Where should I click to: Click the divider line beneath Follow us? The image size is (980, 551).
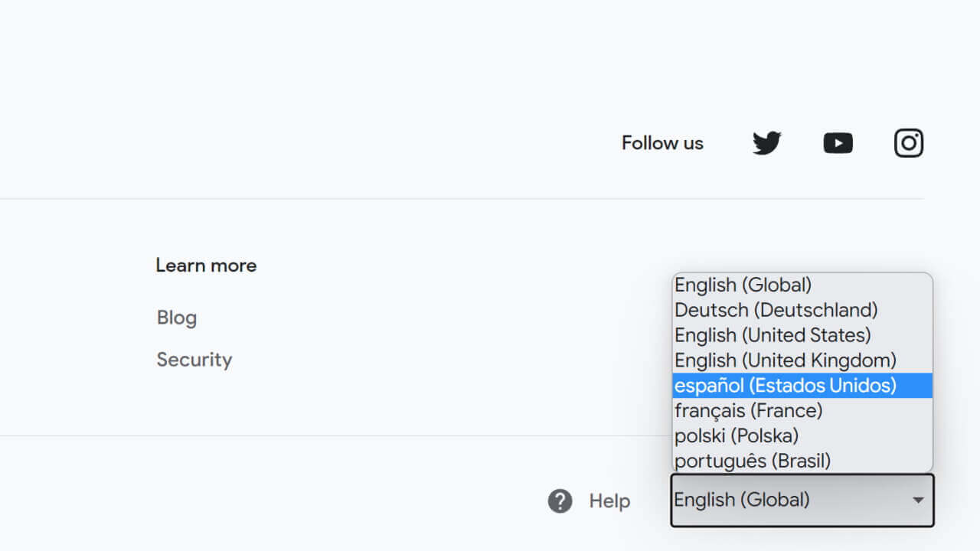[459, 199]
